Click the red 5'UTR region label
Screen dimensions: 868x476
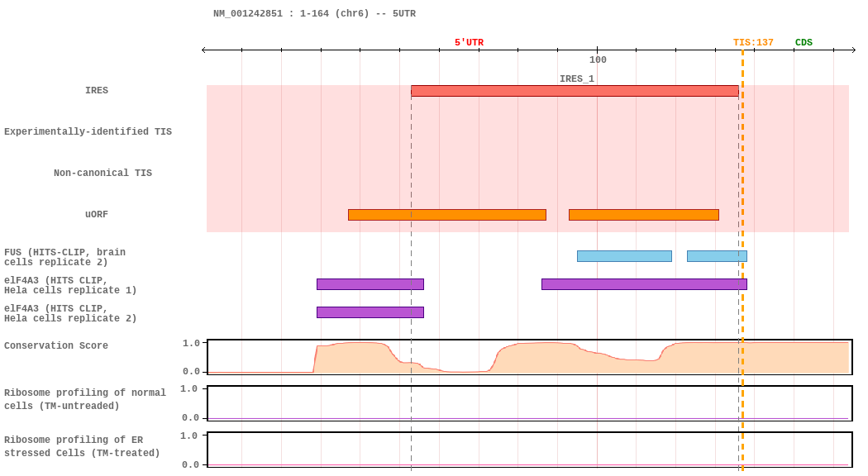(x=469, y=43)
